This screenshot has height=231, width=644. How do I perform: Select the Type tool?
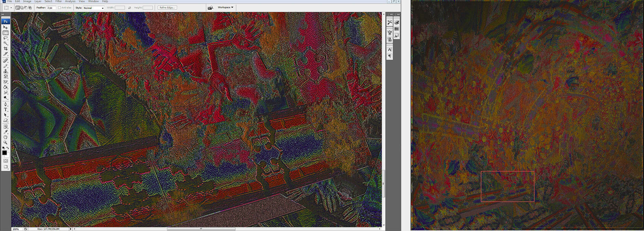6,109
